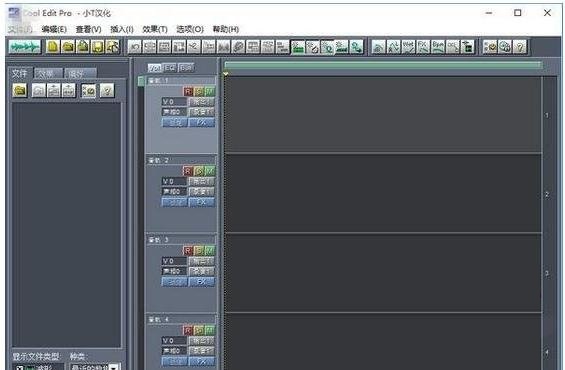Click the Byp icon in the main toolbar

click(438, 47)
